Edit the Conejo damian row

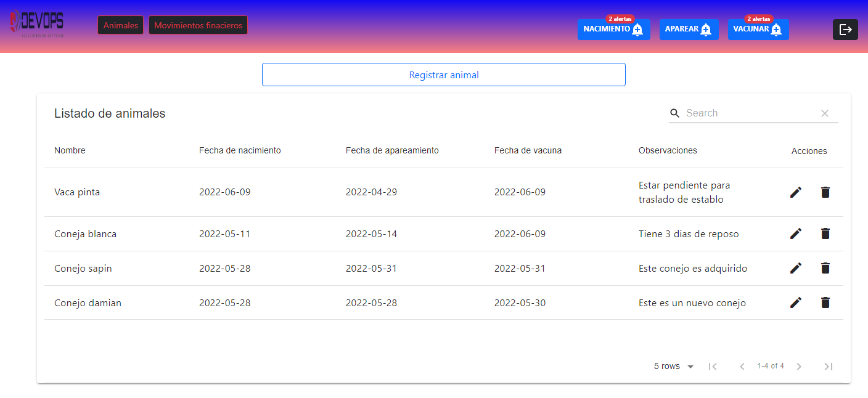(796, 303)
